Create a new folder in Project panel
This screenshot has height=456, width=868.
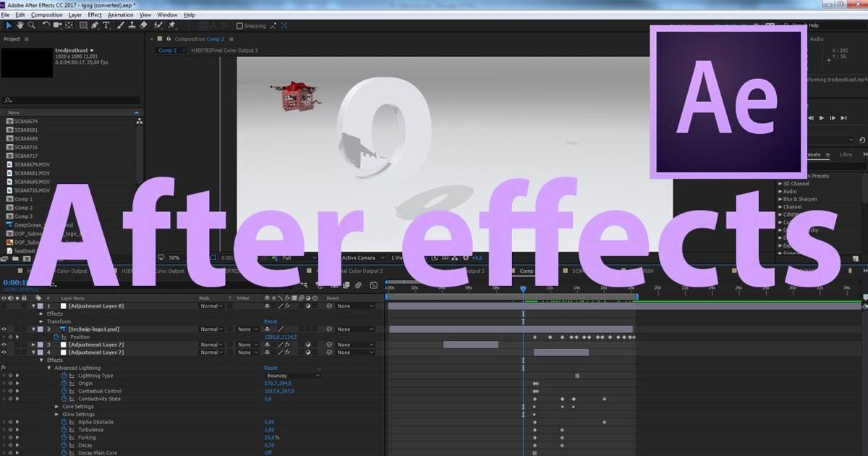(x=15, y=258)
